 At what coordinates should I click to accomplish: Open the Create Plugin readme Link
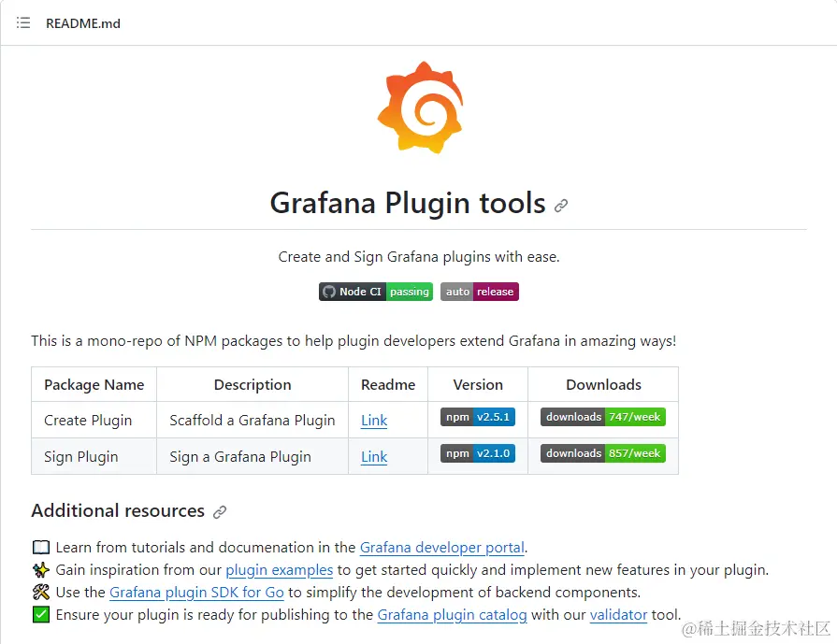coord(374,421)
